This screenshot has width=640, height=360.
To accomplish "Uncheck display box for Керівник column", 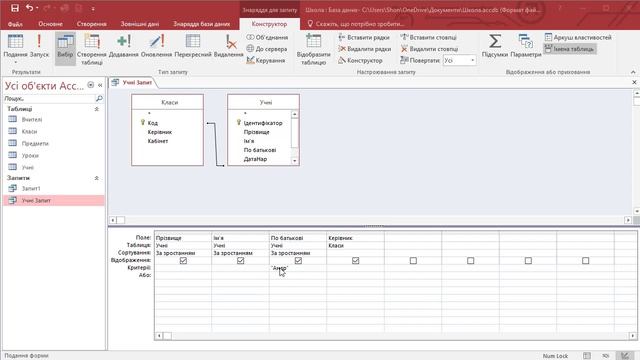I will (356, 260).
